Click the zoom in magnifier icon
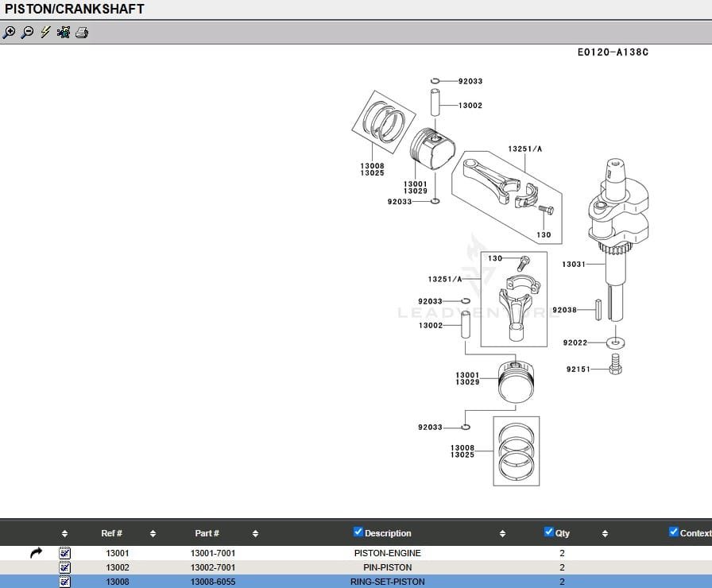712x588 pixels. [9, 33]
